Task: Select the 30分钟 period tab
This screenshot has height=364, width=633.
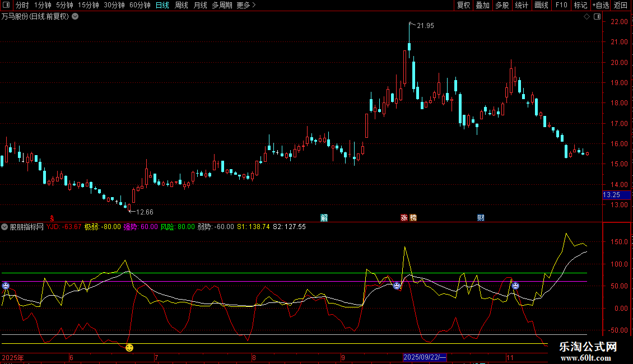Action: 114,6
